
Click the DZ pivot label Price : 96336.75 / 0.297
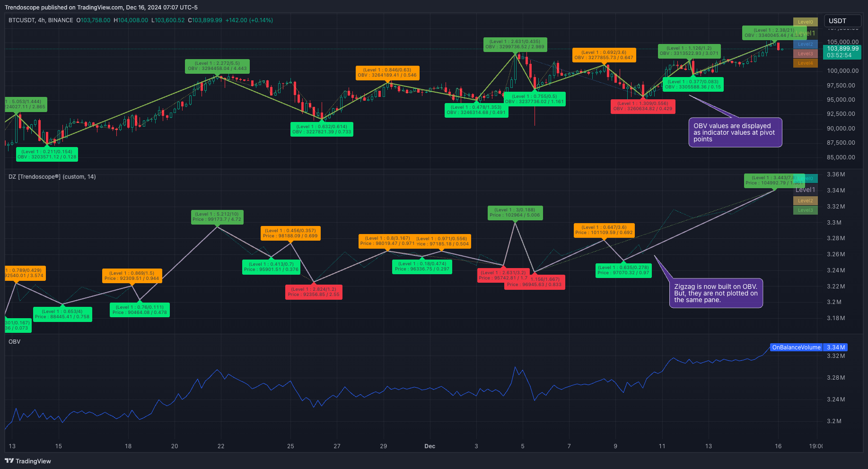coord(422,266)
